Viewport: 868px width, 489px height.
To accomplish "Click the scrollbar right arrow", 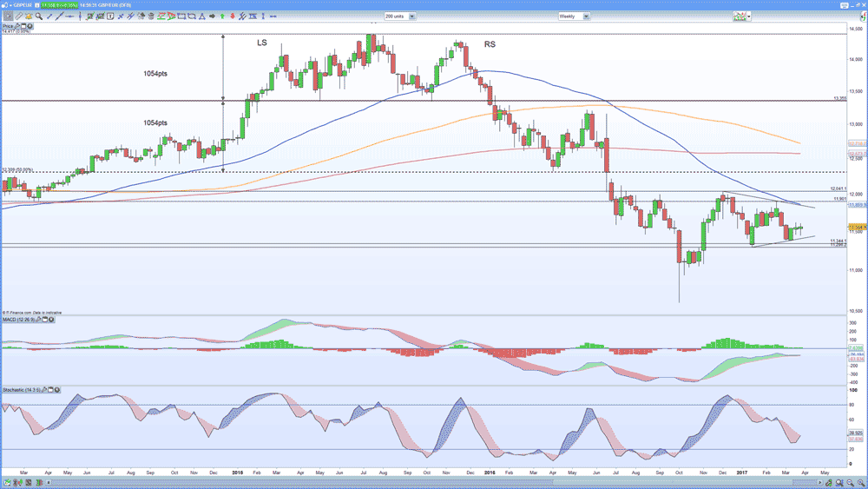I will pyautogui.click(x=820, y=482).
